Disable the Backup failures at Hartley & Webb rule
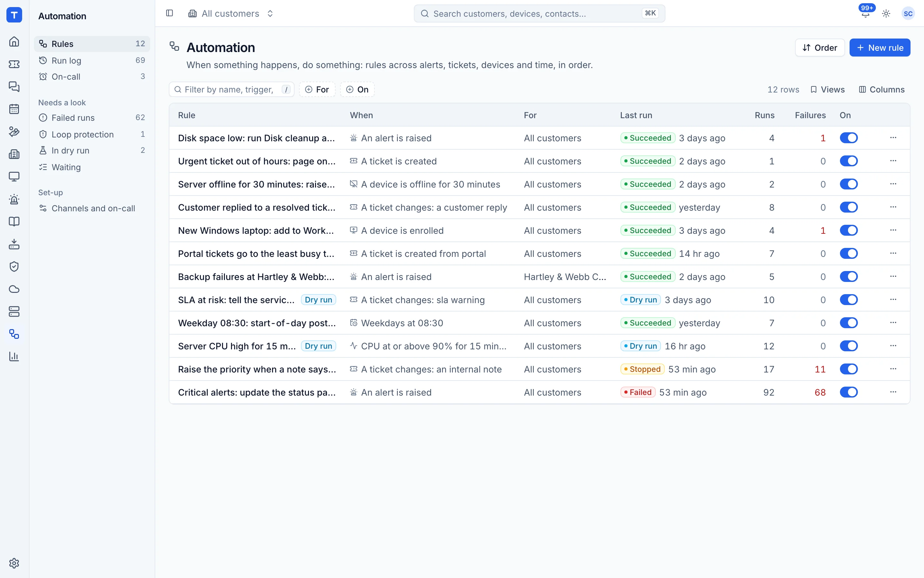 point(848,276)
